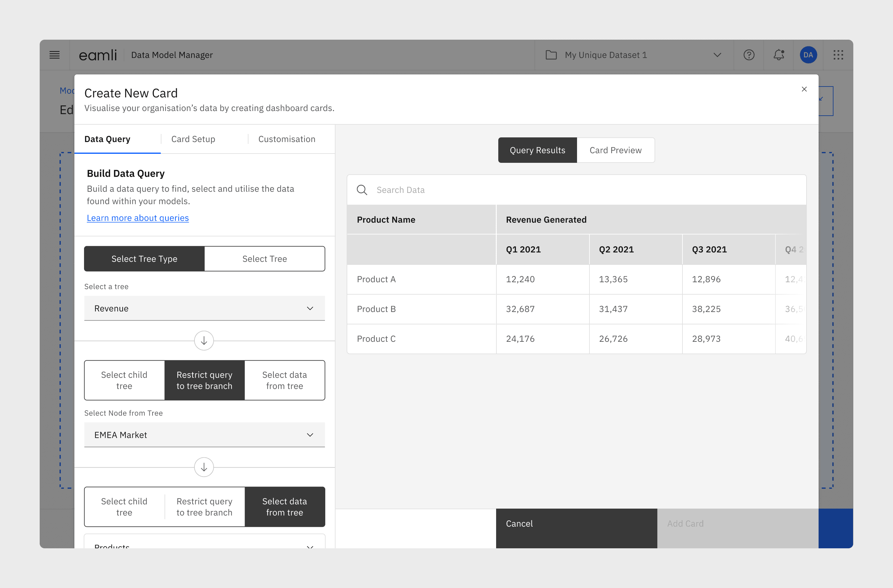Click the search magnifier icon
Image resolution: width=893 pixels, height=588 pixels.
(x=362, y=190)
